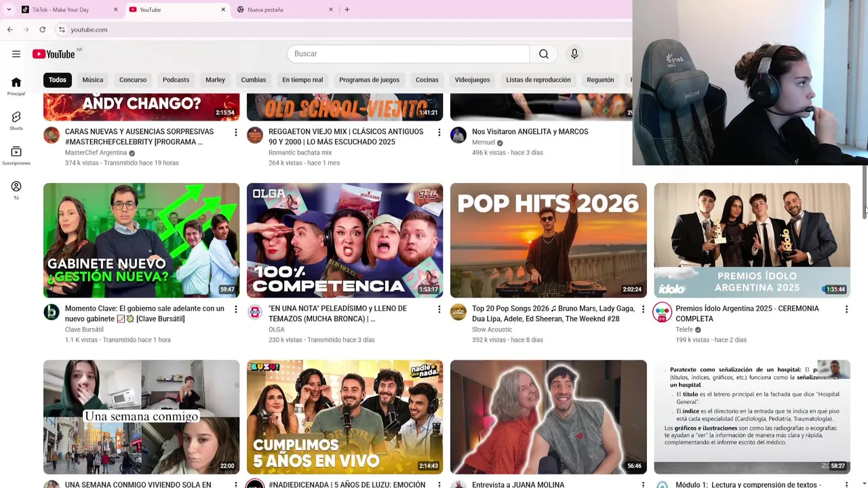The image size is (868, 488).
Task: Select the Concurso filter chip
Action: pos(133,80)
